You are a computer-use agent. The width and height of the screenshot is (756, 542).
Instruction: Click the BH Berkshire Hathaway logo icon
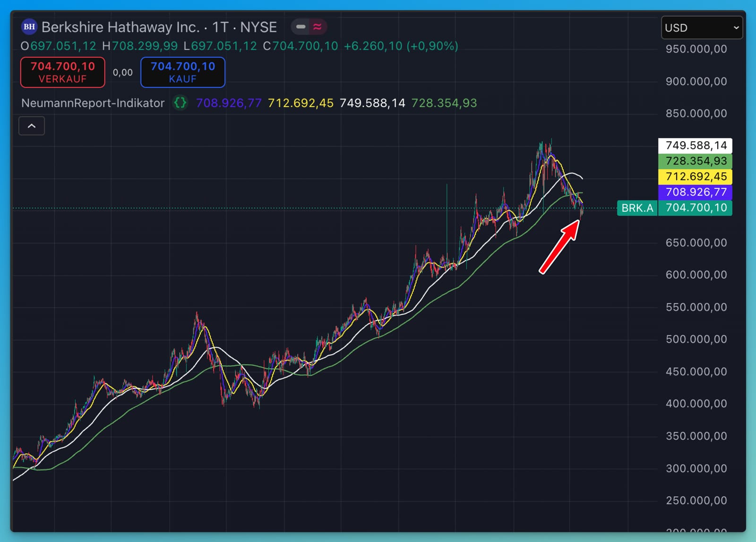(29, 27)
